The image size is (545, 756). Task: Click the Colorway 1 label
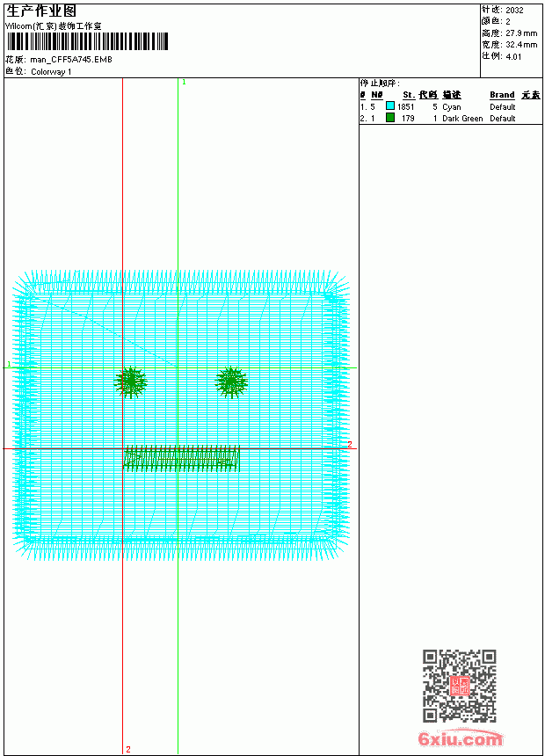[51, 72]
